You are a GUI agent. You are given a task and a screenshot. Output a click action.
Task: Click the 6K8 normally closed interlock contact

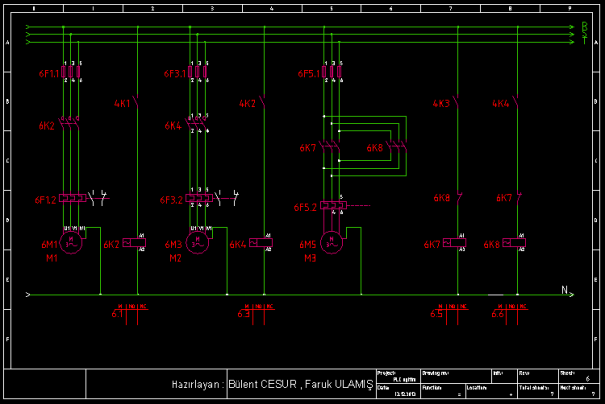458,198
